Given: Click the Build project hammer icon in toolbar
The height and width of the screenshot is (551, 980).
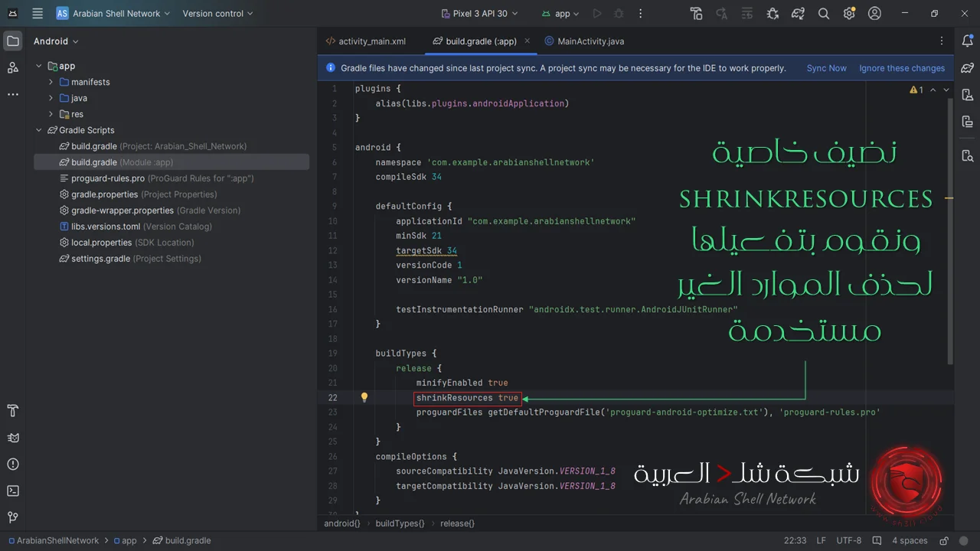Looking at the screenshot, I should [x=696, y=13].
